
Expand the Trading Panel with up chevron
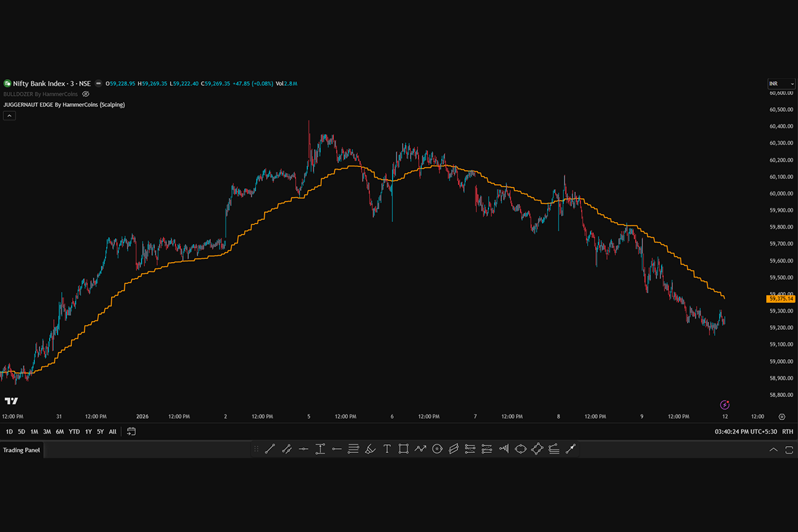tap(773, 450)
